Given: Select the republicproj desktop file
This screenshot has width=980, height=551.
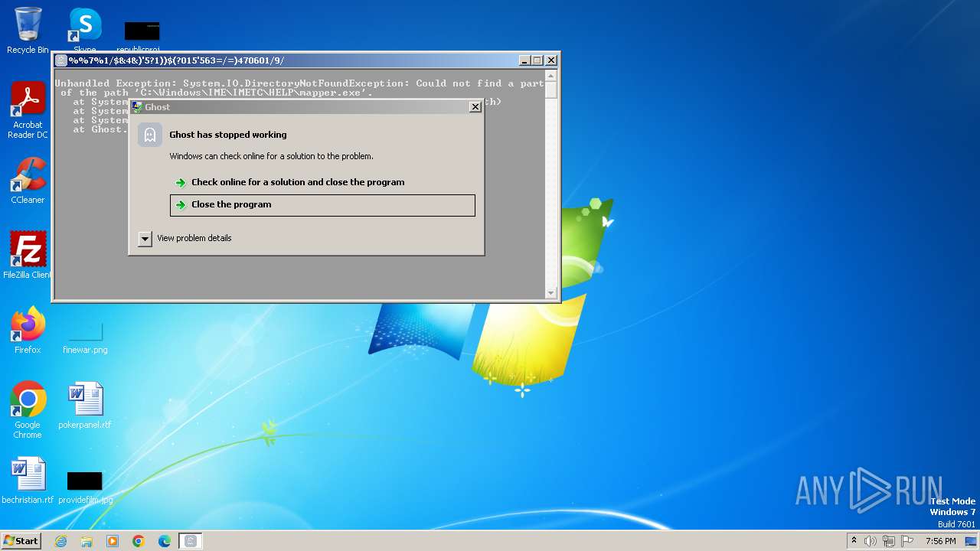Looking at the screenshot, I should [142, 35].
